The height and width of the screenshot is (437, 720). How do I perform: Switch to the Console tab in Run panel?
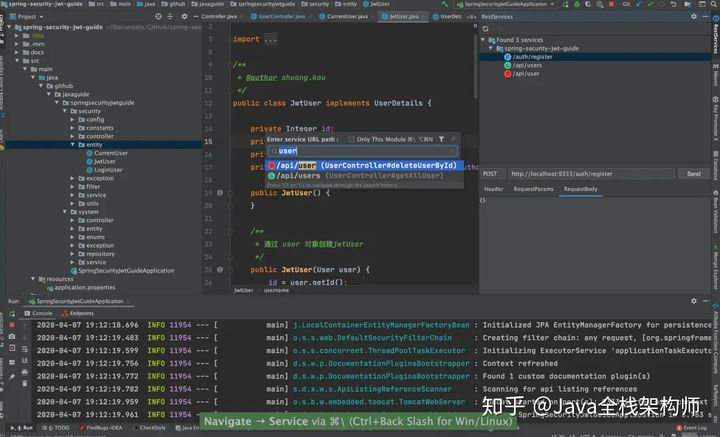(39, 314)
